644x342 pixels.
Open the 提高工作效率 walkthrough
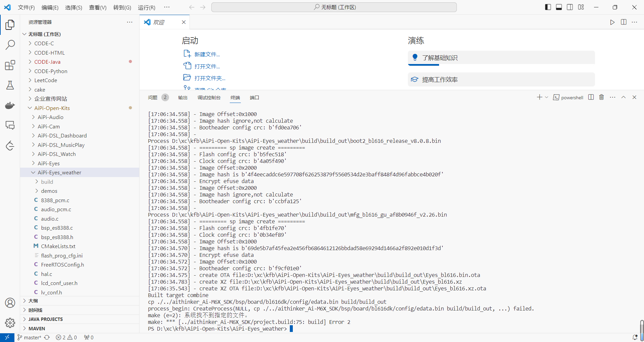501,79
